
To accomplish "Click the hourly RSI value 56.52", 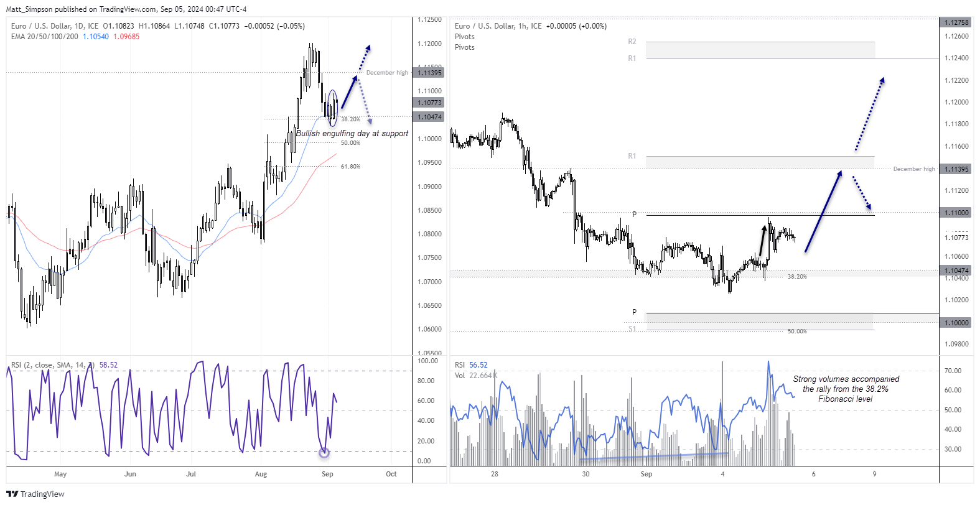I will pyautogui.click(x=478, y=365).
